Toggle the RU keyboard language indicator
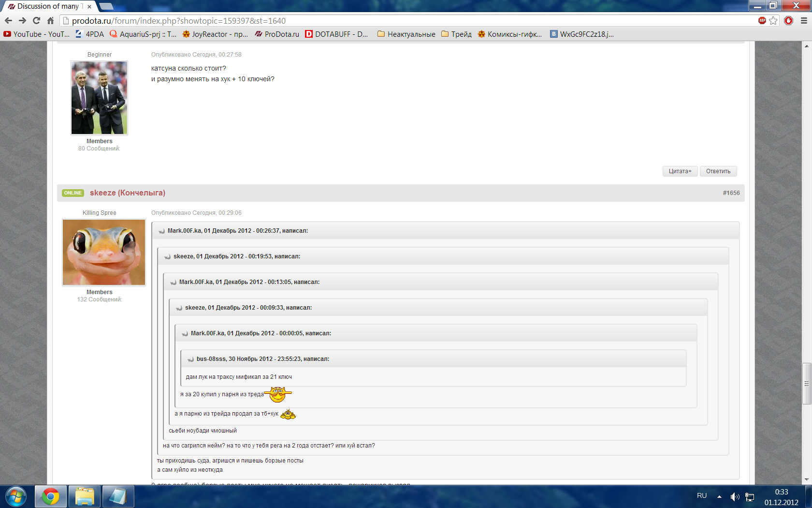Screen dimensions: 812x508 click(x=702, y=496)
